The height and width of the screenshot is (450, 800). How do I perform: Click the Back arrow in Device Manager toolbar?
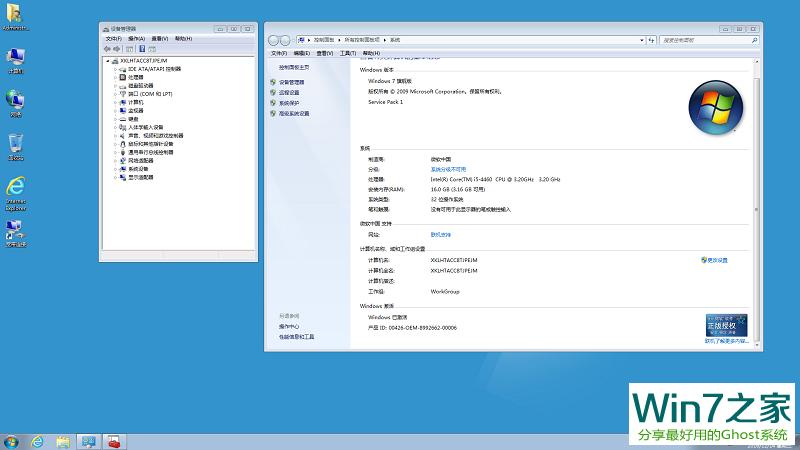tap(107, 49)
